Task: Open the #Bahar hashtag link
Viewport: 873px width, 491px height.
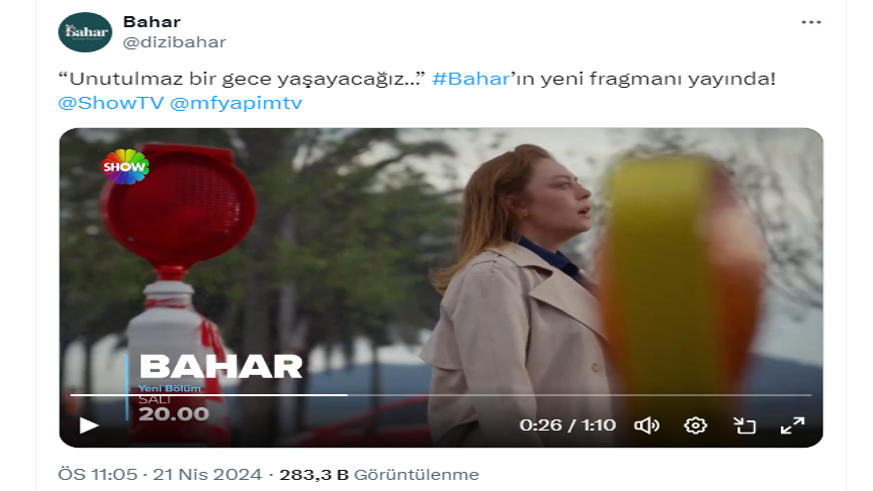Action: point(471,78)
